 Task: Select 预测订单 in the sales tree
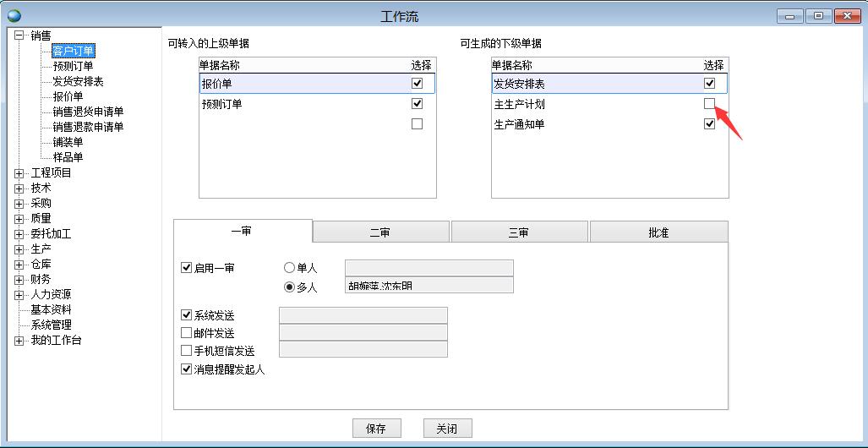click(73, 67)
